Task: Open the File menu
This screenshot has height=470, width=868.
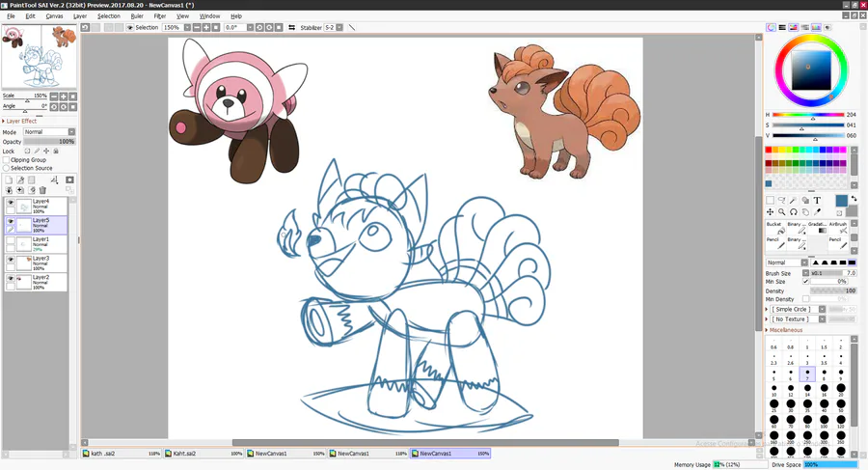Action: pos(11,16)
